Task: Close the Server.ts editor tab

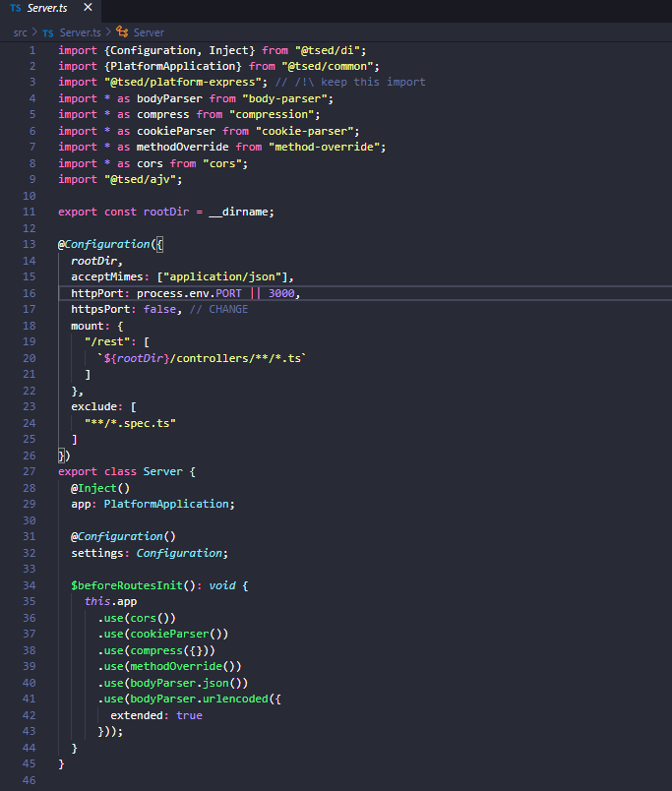Action: 88,8
